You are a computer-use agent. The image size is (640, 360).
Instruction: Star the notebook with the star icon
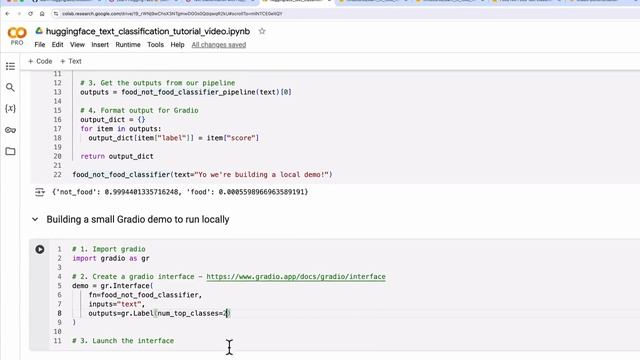262,31
